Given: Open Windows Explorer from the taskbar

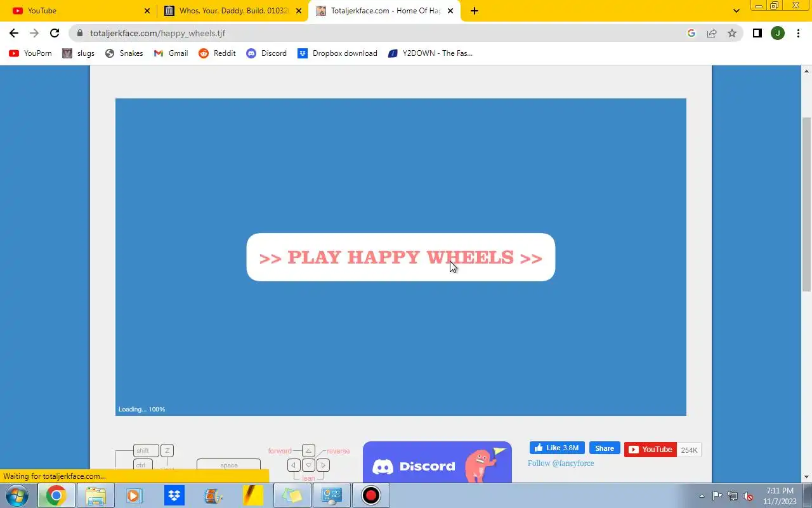Looking at the screenshot, I should coord(95,495).
